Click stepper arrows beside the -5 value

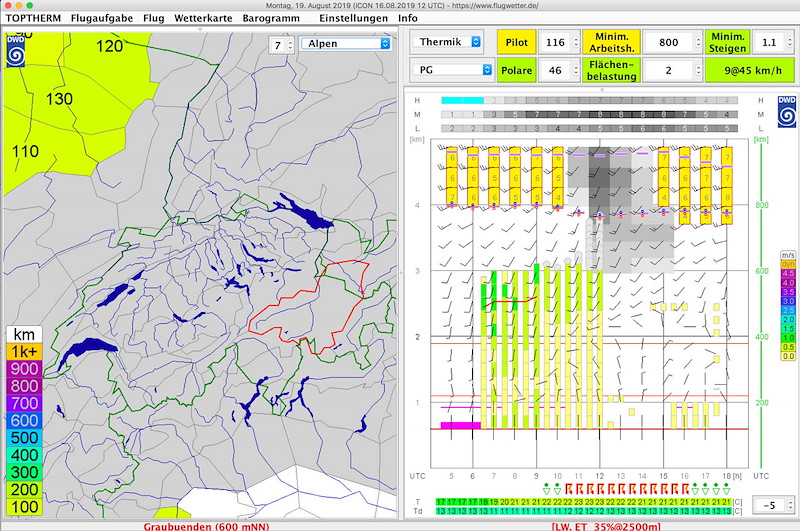coord(790,505)
